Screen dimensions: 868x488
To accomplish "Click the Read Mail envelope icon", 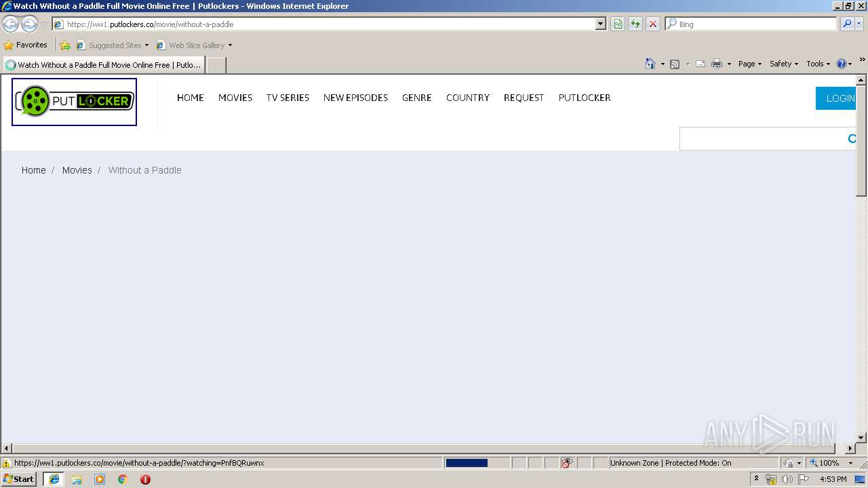I will 701,64.
